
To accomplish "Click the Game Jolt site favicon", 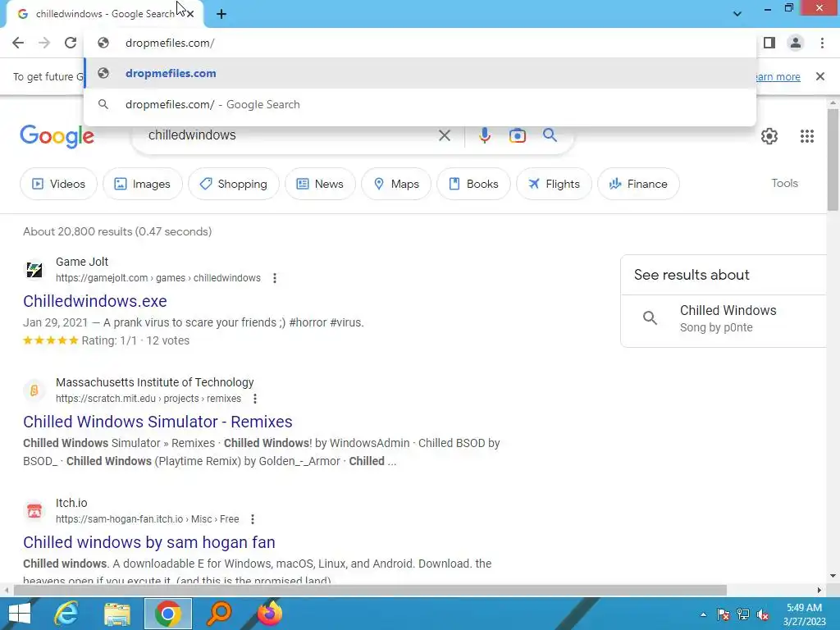I will pyautogui.click(x=34, y=269).
